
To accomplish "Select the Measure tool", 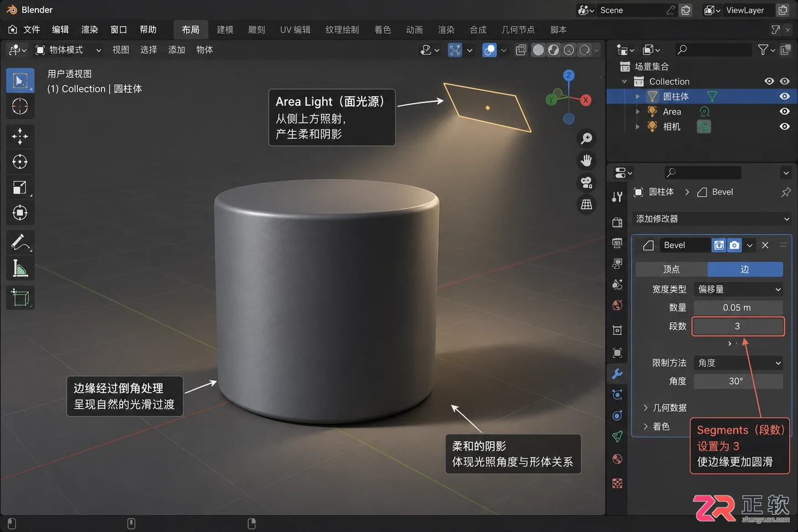I will (x=21, y=269).
